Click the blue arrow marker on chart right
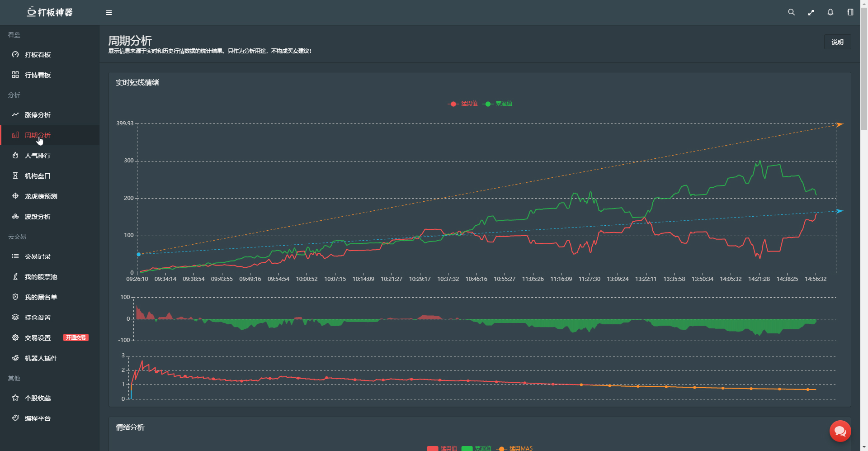The height and width of the screenshot is (451, 868). [x=840, y=211]
